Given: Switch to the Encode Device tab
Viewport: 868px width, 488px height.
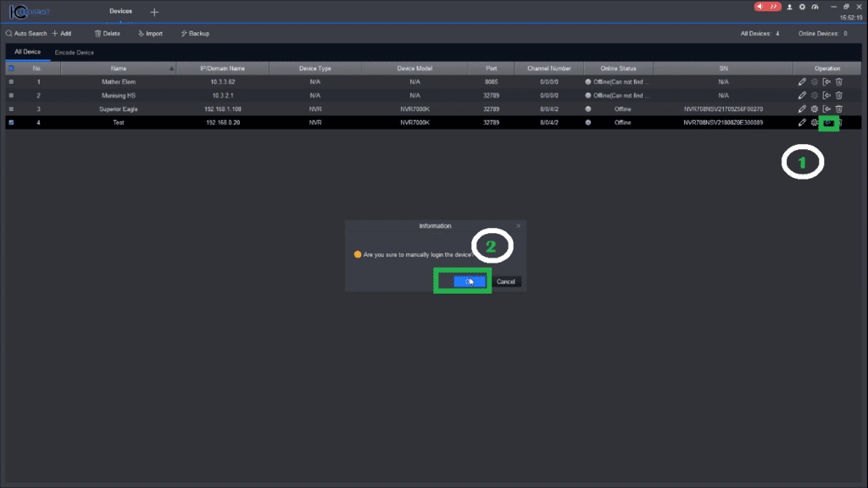Looking at the screenshot, I should pyautogui.click(x=75, y=52).
